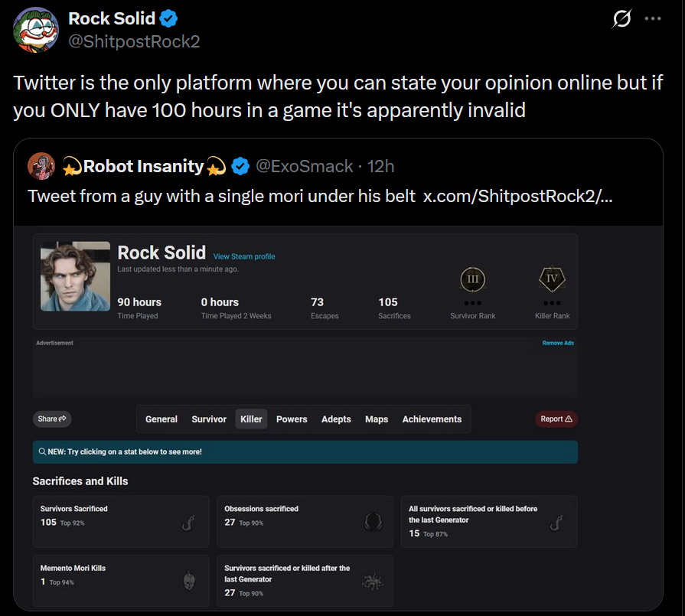Click Rock Solid's clown frog avatar
The image size is (685, 616).
[x=36, y=30]
